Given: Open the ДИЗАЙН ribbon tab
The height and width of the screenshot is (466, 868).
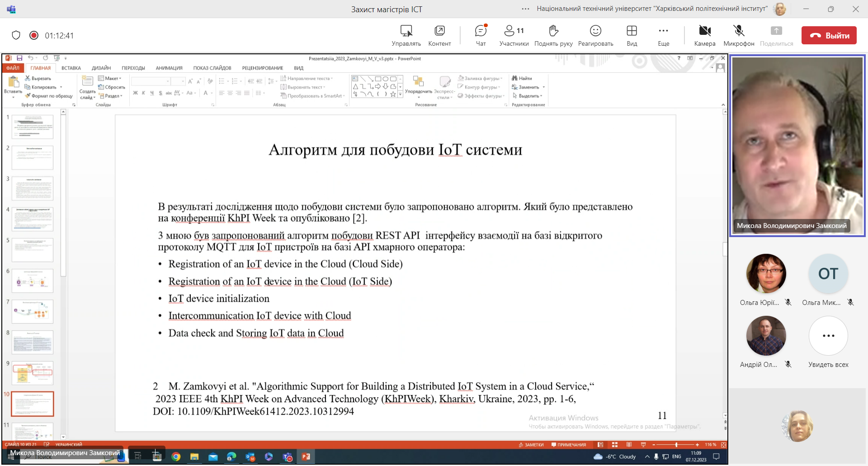Looking at the screenshot, I should 101,68.
